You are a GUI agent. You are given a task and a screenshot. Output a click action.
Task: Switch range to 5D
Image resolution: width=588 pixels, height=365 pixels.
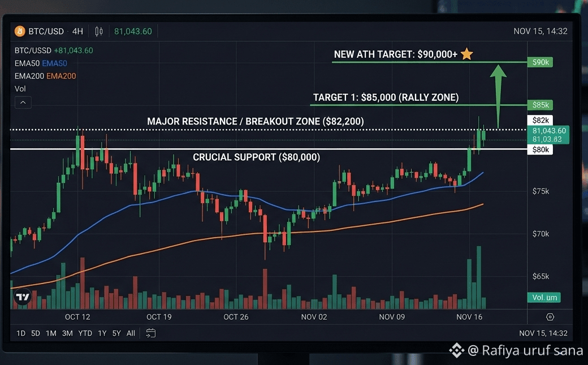coord(35,333)
